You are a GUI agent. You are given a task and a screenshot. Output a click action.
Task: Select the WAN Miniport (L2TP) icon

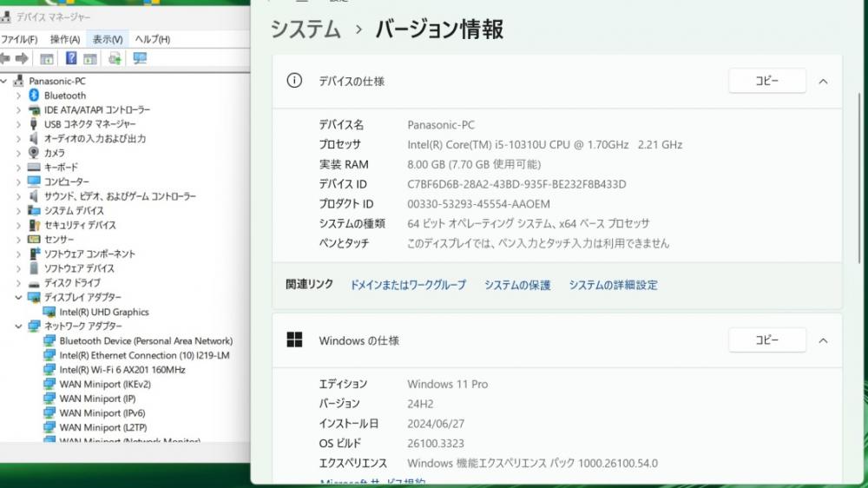coord(49,427)
